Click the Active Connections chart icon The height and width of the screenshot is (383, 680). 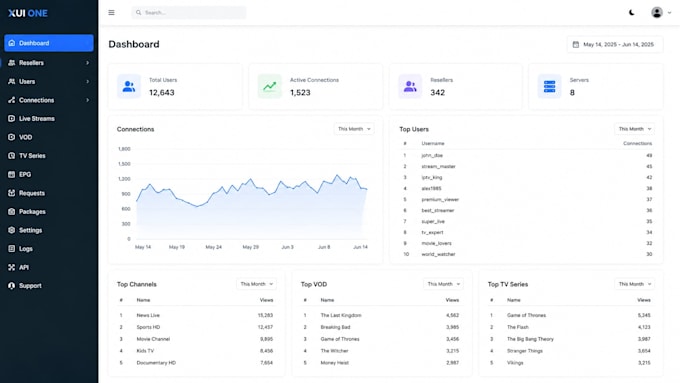click(269, 86)
